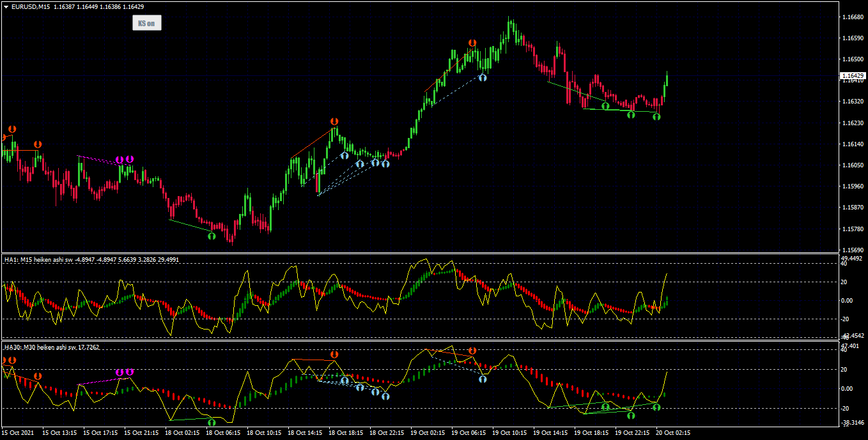868x440 pixels.
Task: Click the light-blue up arrow under the 19 Oct 06:15 candles
Action: pyautogui.click(x=483, y=77)
